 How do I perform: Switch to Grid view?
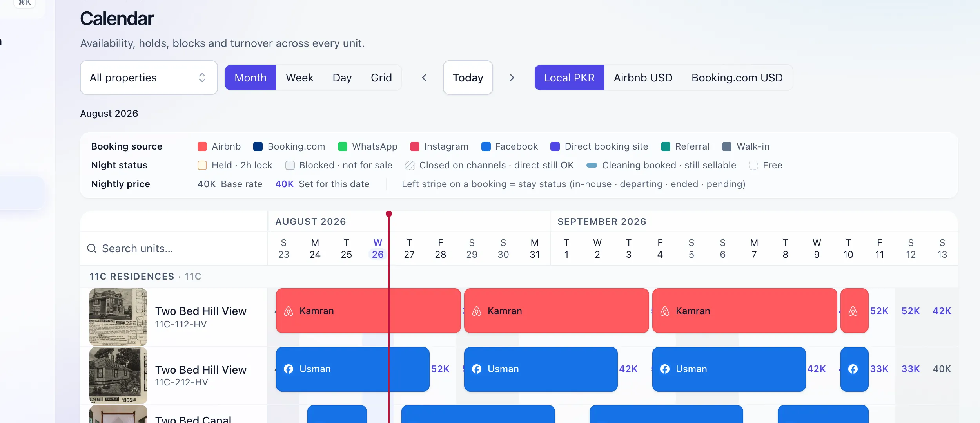[x=381, y=78]
